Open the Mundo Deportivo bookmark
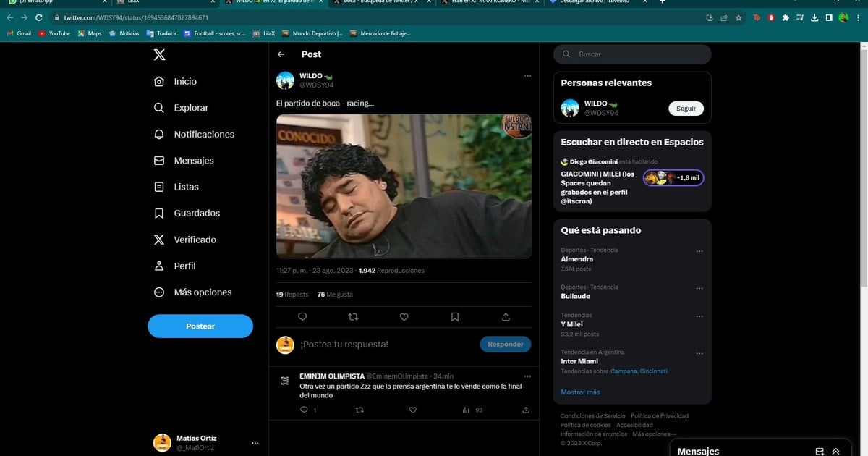868x456 pixels. click(x=312, y=33)
